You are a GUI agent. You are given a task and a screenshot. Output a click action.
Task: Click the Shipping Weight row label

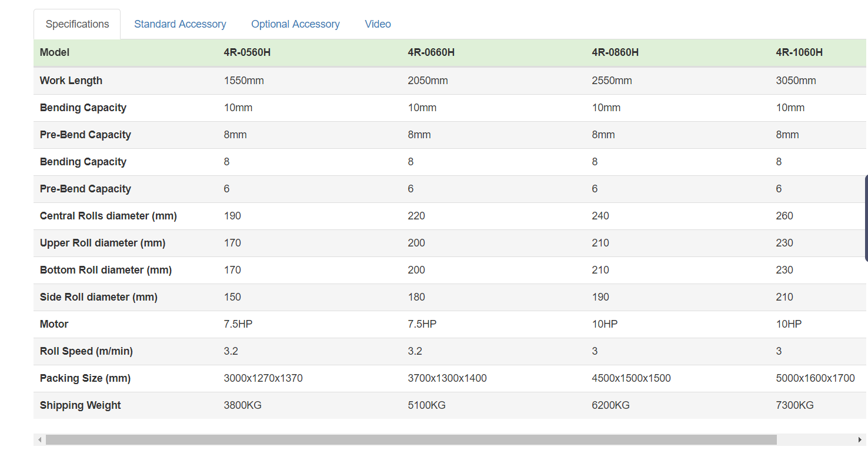tap(81, 405)
